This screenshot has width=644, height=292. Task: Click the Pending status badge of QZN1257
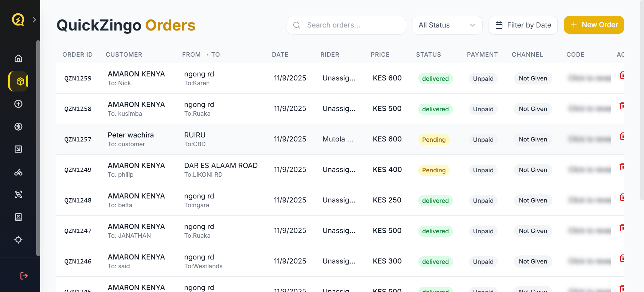tap(434, 139)
